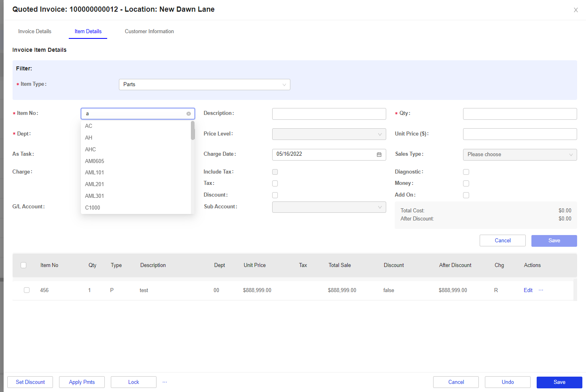The height and width of the screenshot is (392, 586).
Task: Check the Discount checkbox
Action: [275, 195]
